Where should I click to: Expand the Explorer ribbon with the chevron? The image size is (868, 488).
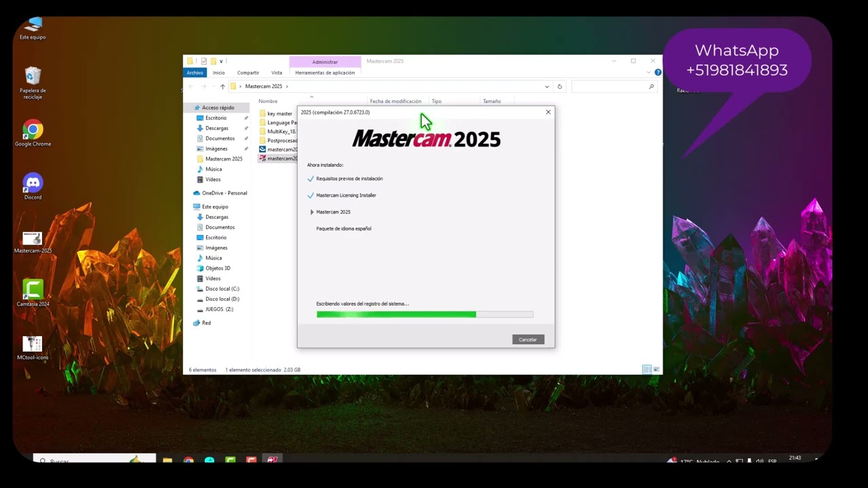(x=649, y=73)
